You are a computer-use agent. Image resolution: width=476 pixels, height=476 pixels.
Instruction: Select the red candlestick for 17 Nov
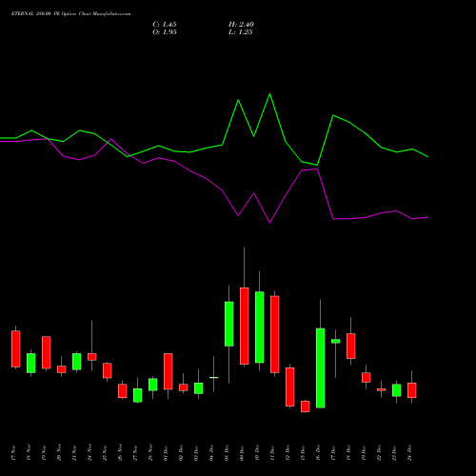(16, 348)
